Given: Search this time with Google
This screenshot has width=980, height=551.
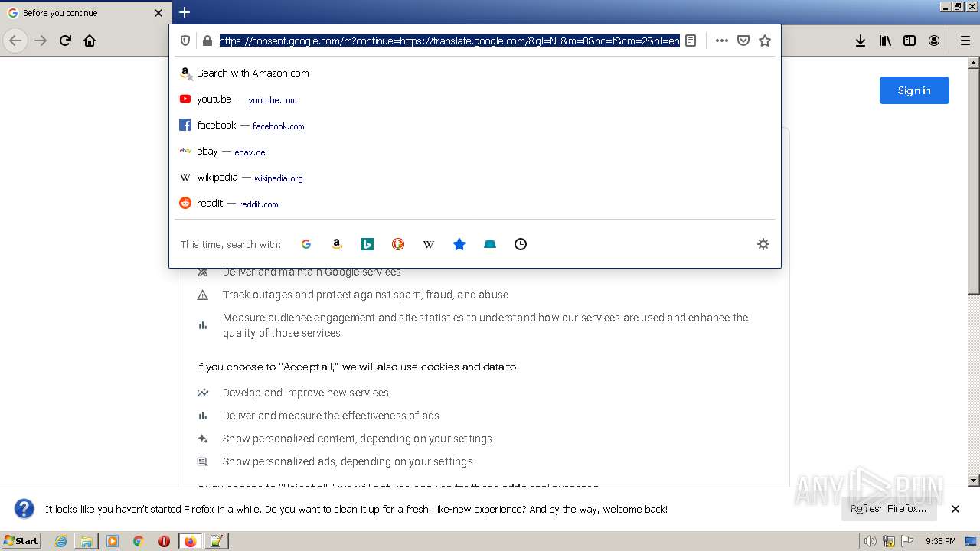Looking at the screenshot, I should click(x=306, y=244).
